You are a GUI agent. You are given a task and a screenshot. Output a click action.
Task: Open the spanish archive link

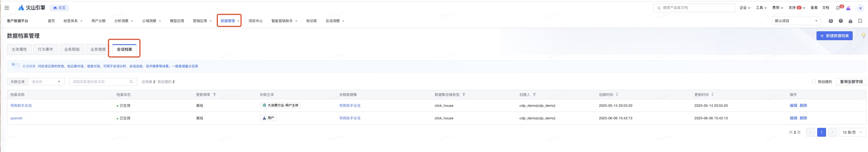point(16,118)
